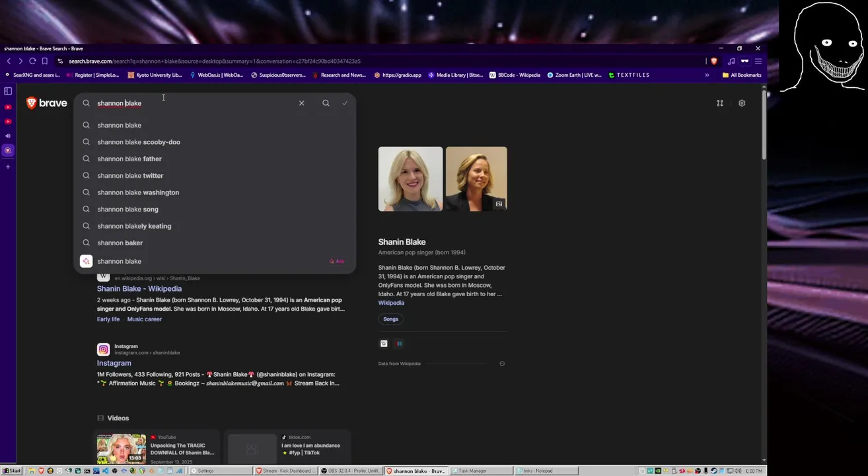Select suggestion shannon baker
The width and height of the screenshot is (868, 476).
[x=215, y=243]
